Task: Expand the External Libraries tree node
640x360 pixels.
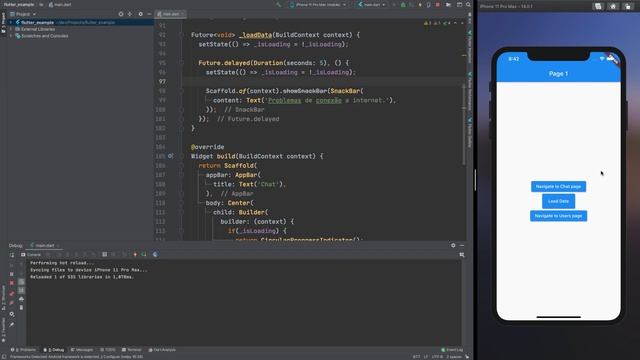Action: pos(11,29)
